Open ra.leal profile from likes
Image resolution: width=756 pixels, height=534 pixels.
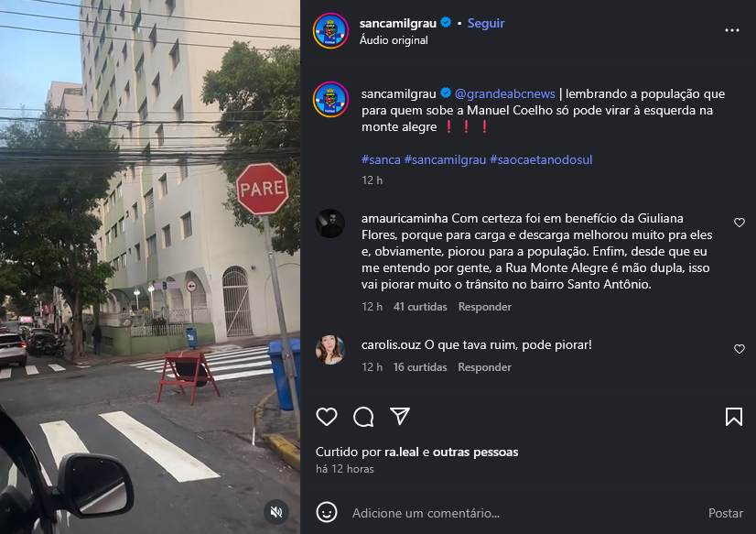click(x=401, y=452)
